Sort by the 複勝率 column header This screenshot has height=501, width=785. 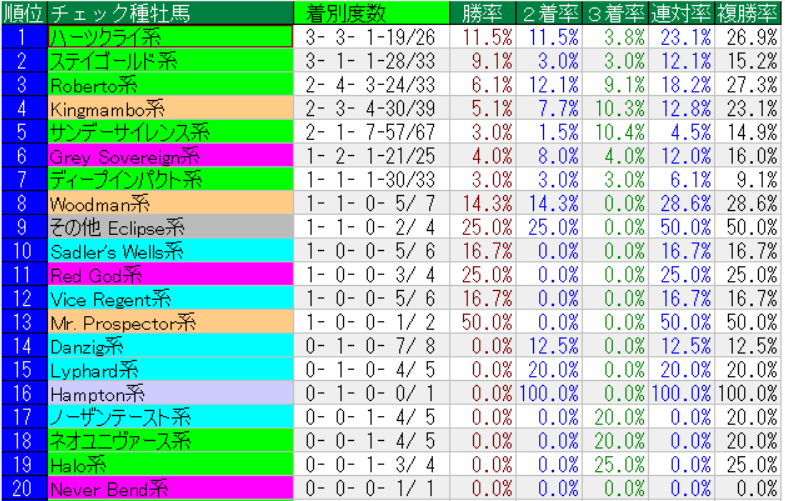click(x=748, y=13)
